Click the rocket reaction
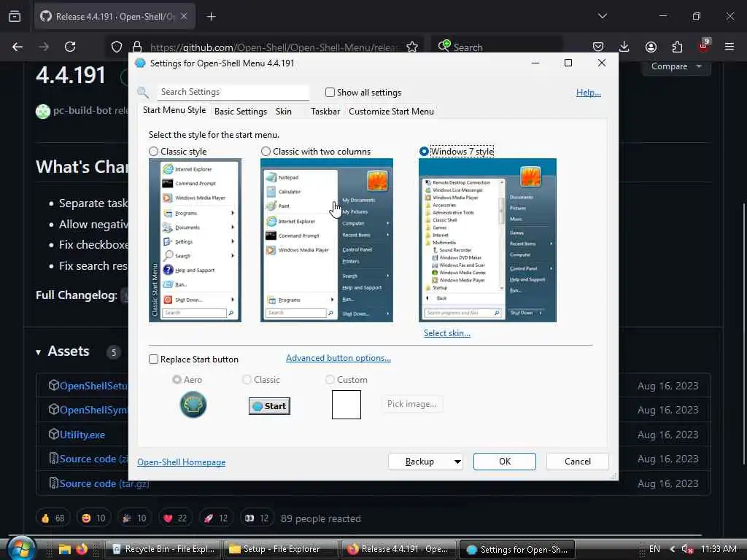The height and width of the screenshot is (560, 747). tap(216, 518)
